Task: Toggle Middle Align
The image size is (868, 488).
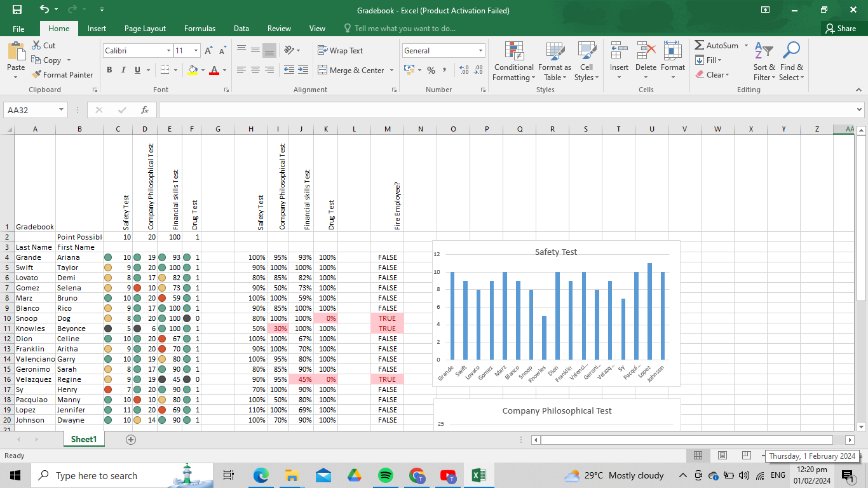Action: tap(255, 50)
